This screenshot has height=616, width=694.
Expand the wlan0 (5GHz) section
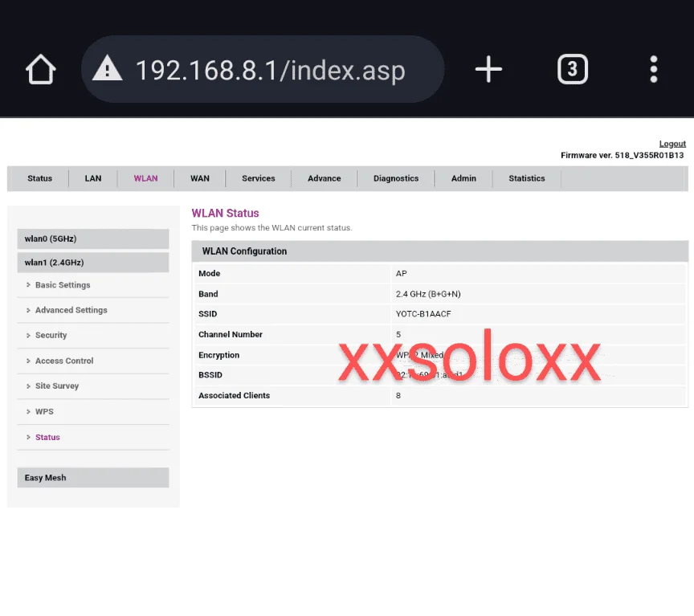pos(93,239)
